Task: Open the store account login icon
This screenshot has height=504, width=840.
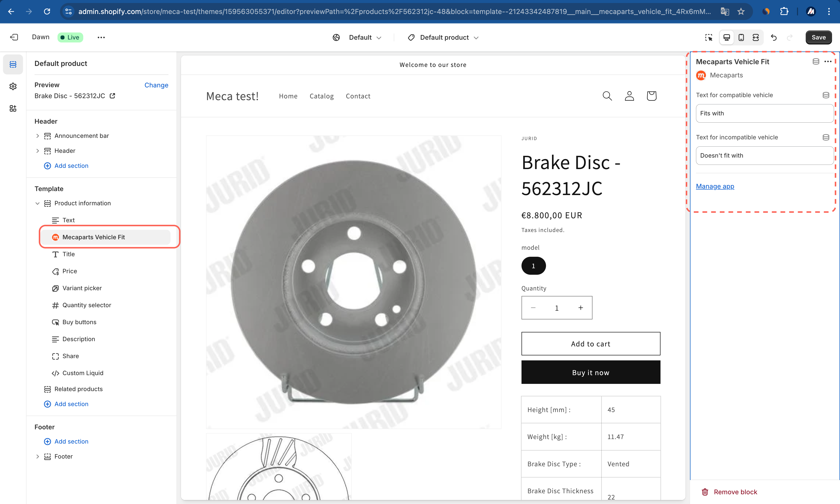Action: coord(629,96)
